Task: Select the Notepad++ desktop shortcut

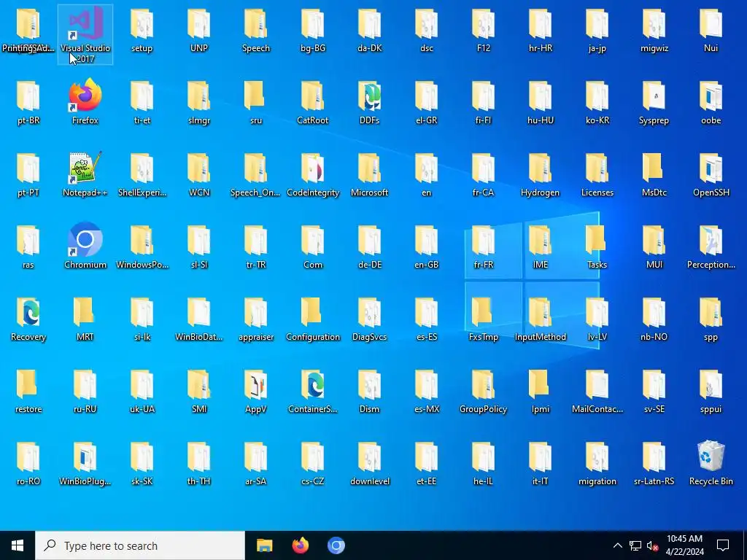Action: [85, 174]
